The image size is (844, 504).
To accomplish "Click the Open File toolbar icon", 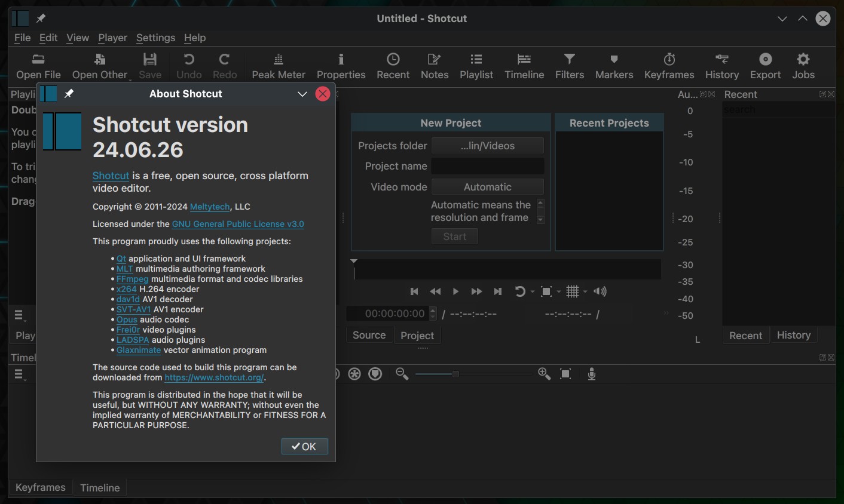I will (x=38, y=59).
